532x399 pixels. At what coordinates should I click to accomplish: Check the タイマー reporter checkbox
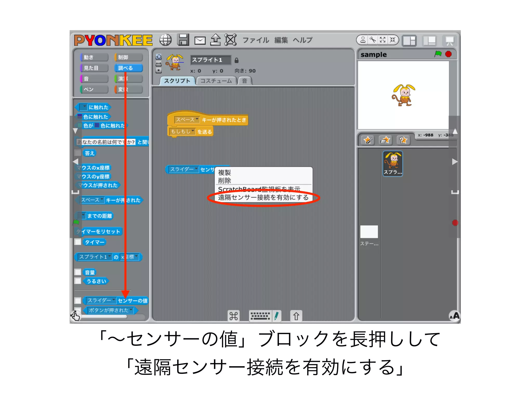click(x=78, y=242)
